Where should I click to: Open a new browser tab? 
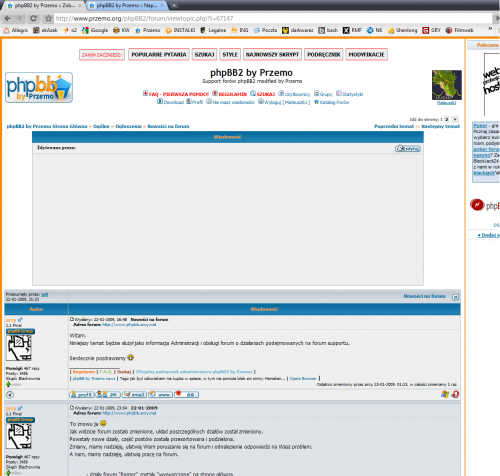tap(174, 5)
